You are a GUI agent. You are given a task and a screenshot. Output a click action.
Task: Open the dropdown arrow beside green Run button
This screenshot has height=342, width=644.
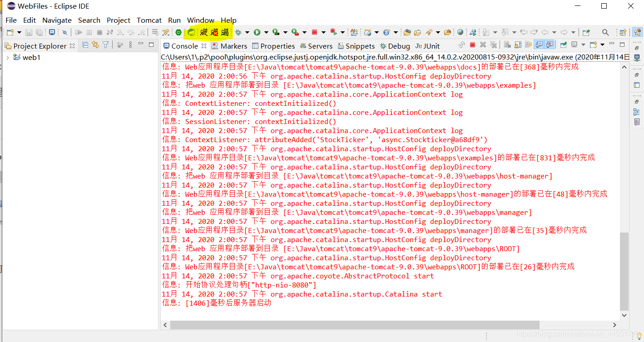[x=266, y=32]
